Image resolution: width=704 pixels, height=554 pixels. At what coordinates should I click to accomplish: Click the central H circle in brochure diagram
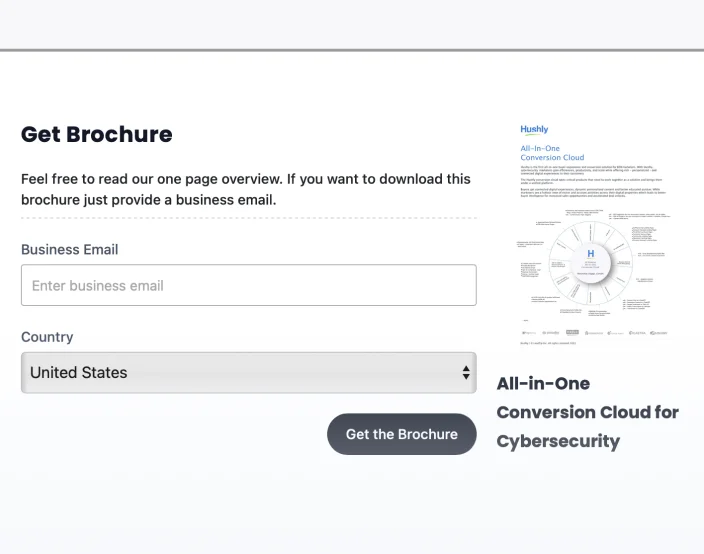point(590,255)
